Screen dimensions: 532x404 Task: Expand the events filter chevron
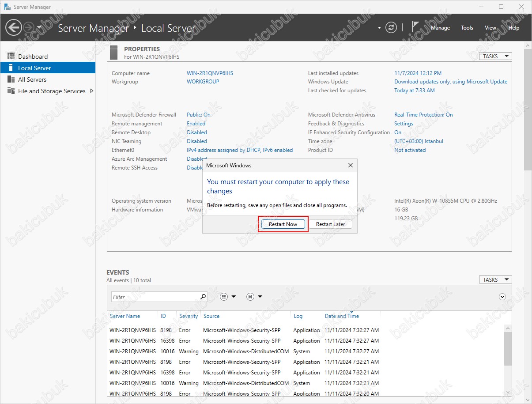click(x=502, y=297)
